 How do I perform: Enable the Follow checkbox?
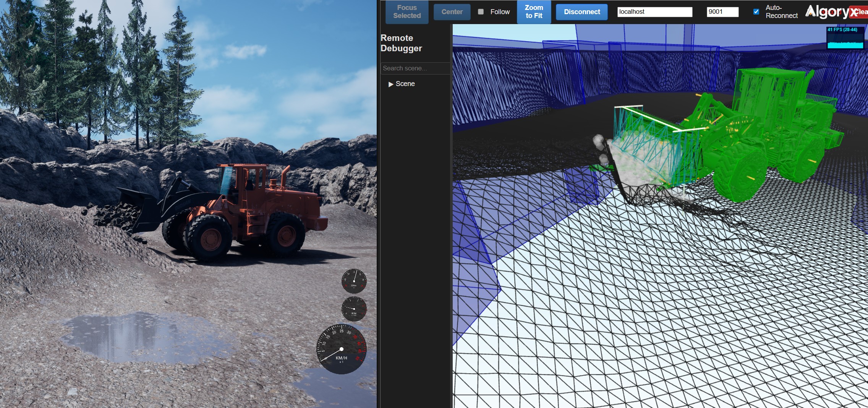(481, 12)
